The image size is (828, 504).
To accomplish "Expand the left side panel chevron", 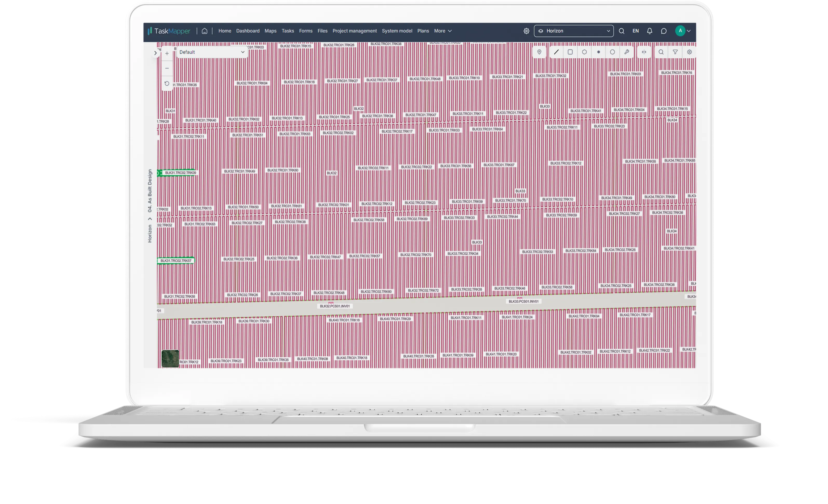I will [x=155, y=53].
